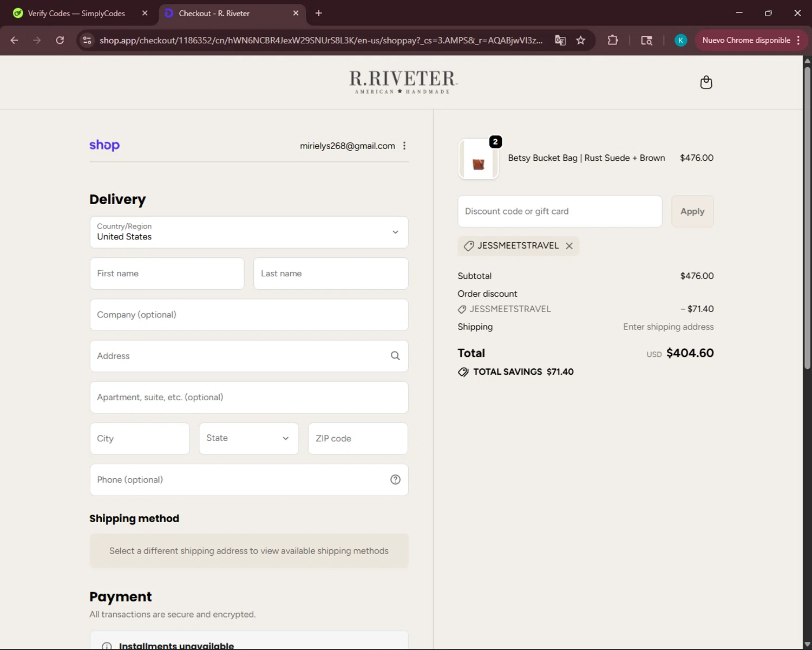Expand the Country/Region dropdown
The width and height of the screenshot is (812, 650).
click(x=249, y=232)
